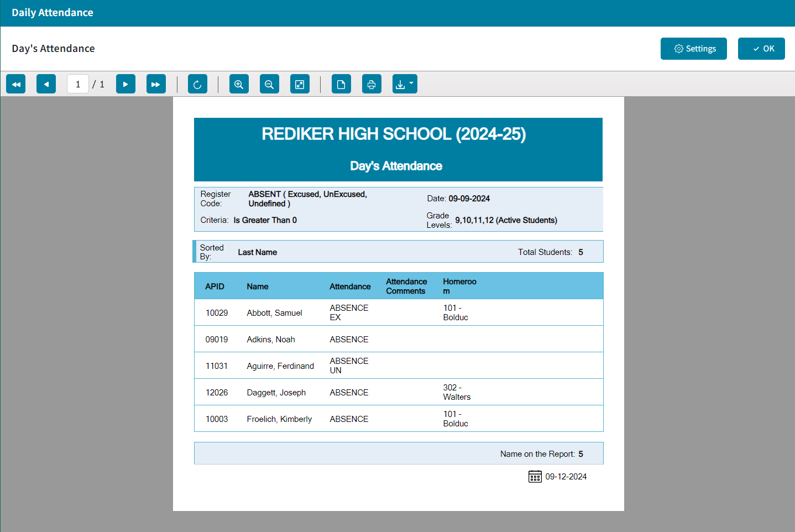
Task: Click the Homeroom column header
Action: [459, 286]
